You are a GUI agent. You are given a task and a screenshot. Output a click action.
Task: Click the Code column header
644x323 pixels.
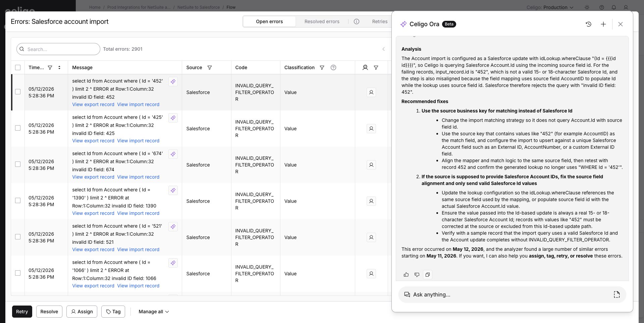241,67
